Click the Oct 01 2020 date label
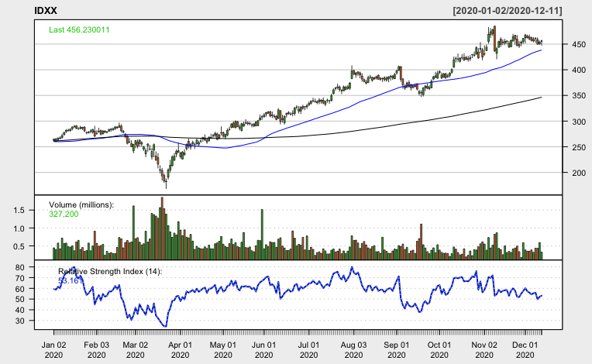The height and width of the screenshot is (364, 592). point(439,350)
